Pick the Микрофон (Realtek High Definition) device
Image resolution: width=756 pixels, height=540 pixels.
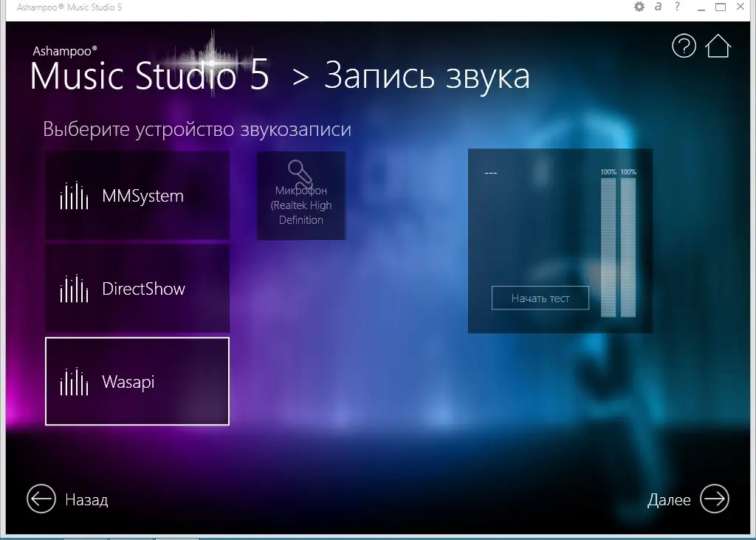(301, 196)
